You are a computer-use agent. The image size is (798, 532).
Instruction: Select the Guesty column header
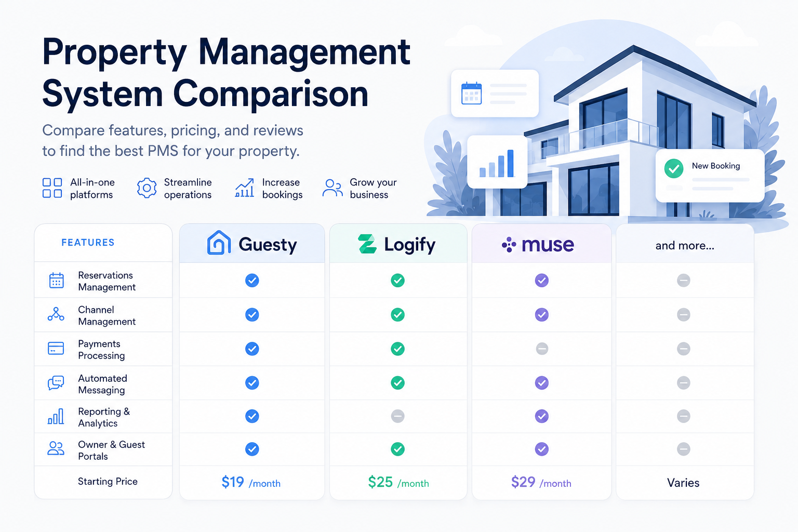[x=252, y=244]
